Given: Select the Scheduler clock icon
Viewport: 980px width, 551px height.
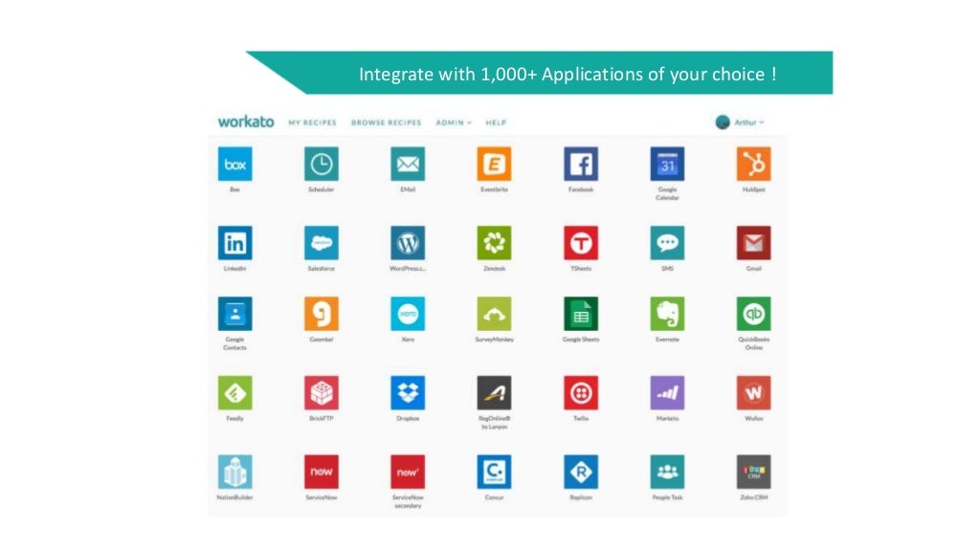Looking at the screenshot, I should pos(322,164).
